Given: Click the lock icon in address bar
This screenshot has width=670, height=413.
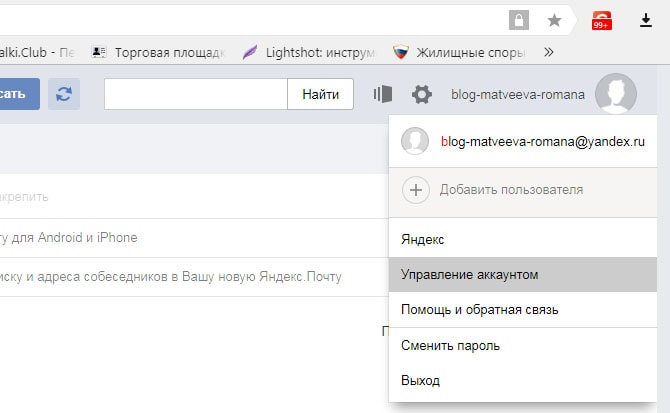Looking at the screenshot, I should pos(519,20).
